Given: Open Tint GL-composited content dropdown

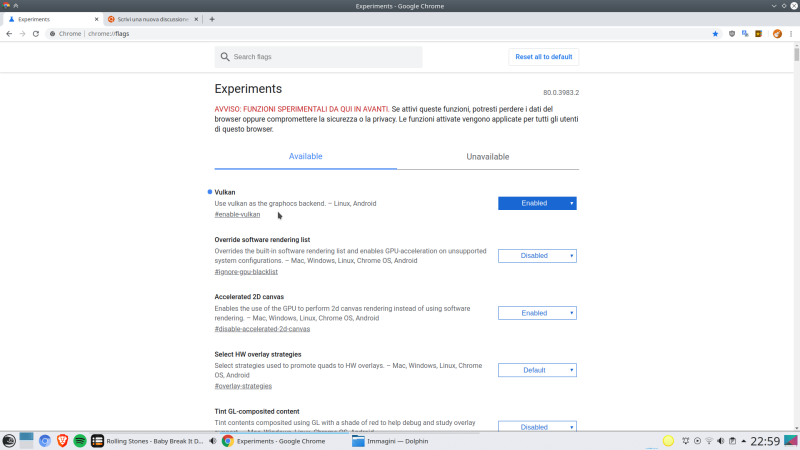Looking at the screenshot, I should point(537,427).
